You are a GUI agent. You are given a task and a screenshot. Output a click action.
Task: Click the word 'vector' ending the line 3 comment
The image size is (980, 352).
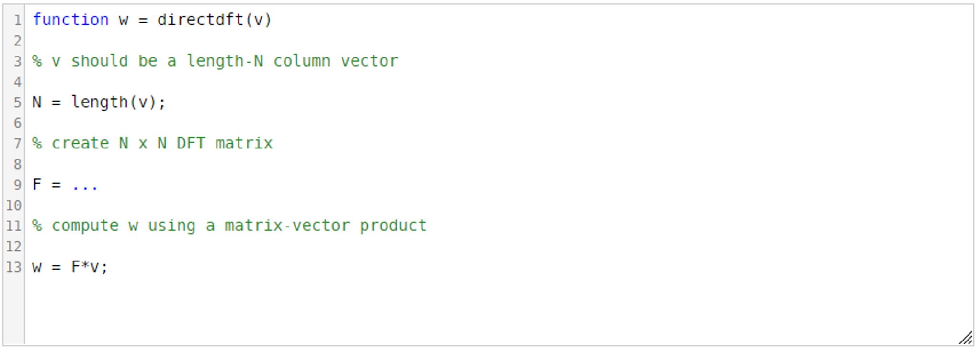[x=369, y=61]
